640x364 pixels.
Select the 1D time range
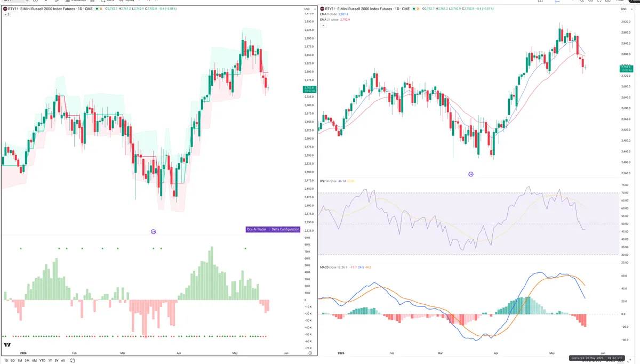pos(6,361)
